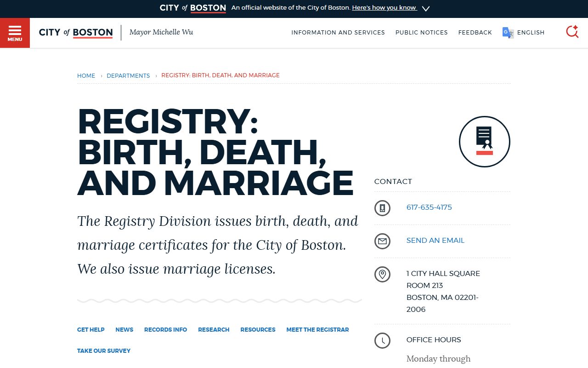Click the phone icon in Contact

point(382,208)
